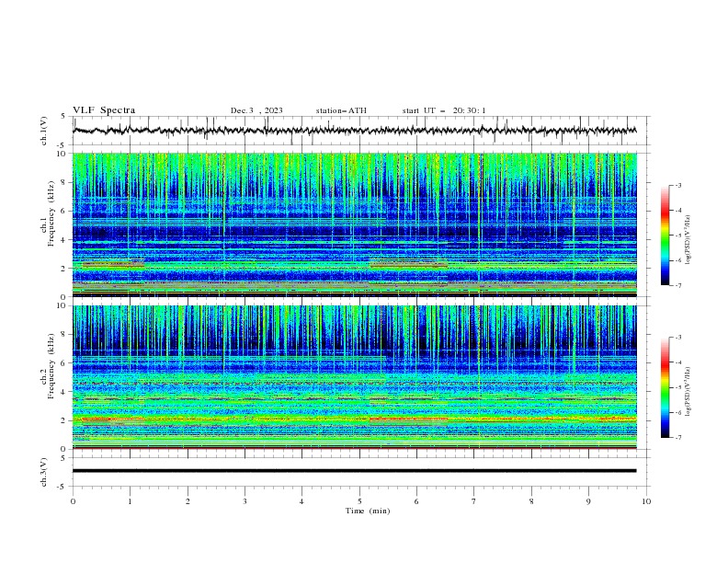
Task: Click the '5' voltage tick on the ch.1(V) axis
Action: [x=63, y=116]
